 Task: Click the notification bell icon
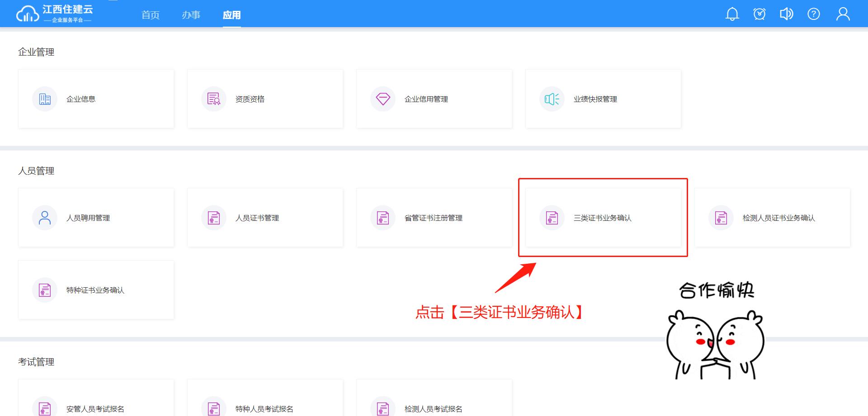pos(732,14)
